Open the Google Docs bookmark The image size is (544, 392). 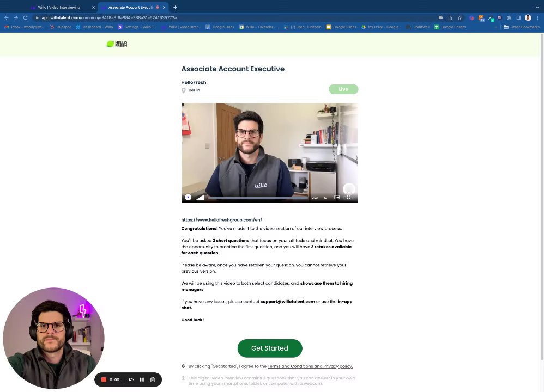coord(220,27)
